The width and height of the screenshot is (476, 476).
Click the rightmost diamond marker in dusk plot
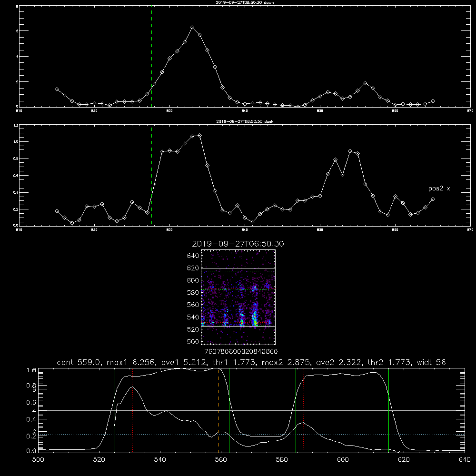[433, 199]
